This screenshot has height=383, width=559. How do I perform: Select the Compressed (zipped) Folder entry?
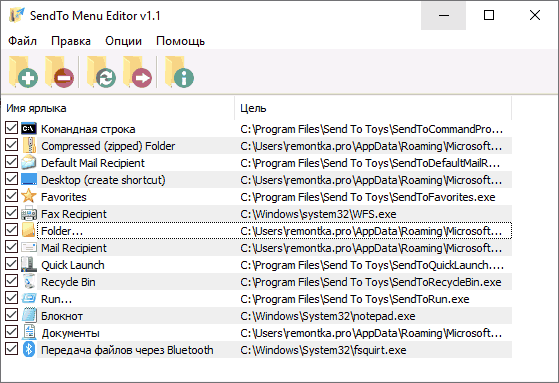(x=108, y=146)
